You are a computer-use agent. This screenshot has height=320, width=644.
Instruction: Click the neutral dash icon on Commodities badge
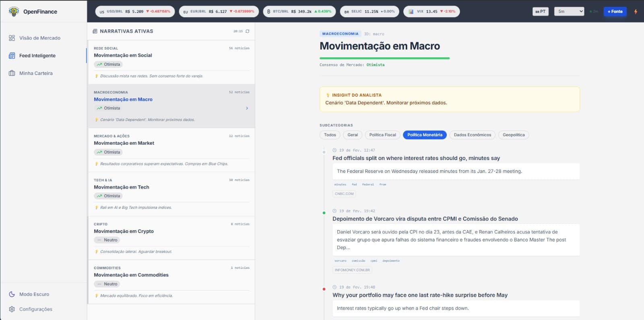tap(99, 284)
